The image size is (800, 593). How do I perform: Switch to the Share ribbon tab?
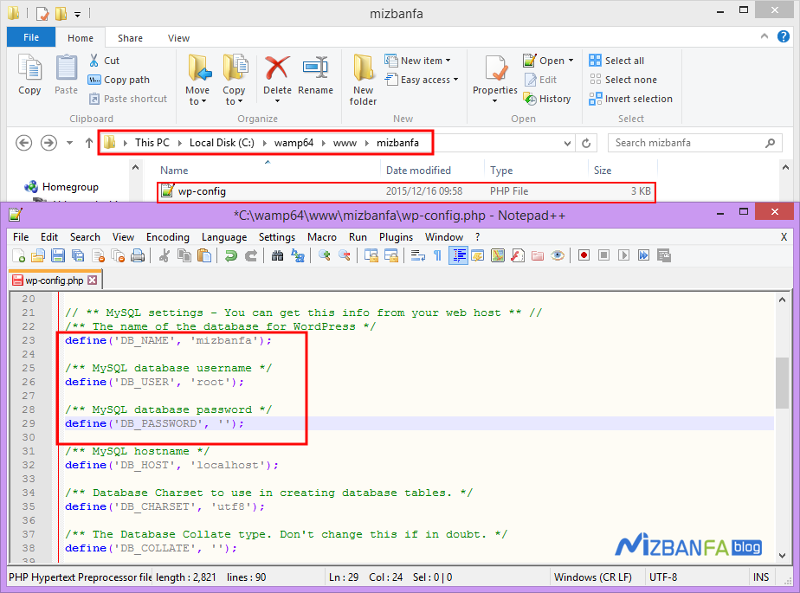click(x=130, y=38)
